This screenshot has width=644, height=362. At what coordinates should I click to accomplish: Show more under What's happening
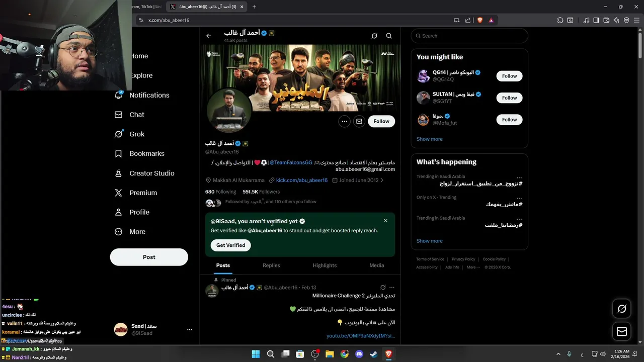pyautogui.click(x=430, y=241)
